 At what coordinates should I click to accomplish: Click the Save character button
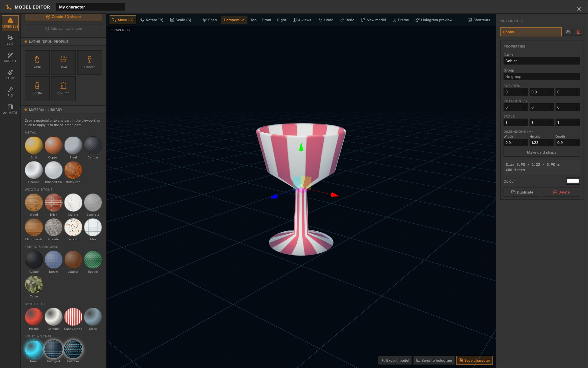coord(474,360)
